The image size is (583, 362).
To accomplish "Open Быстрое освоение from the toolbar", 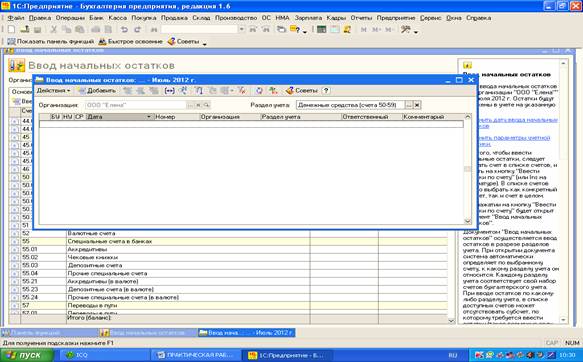I will [x=130, y=42].
